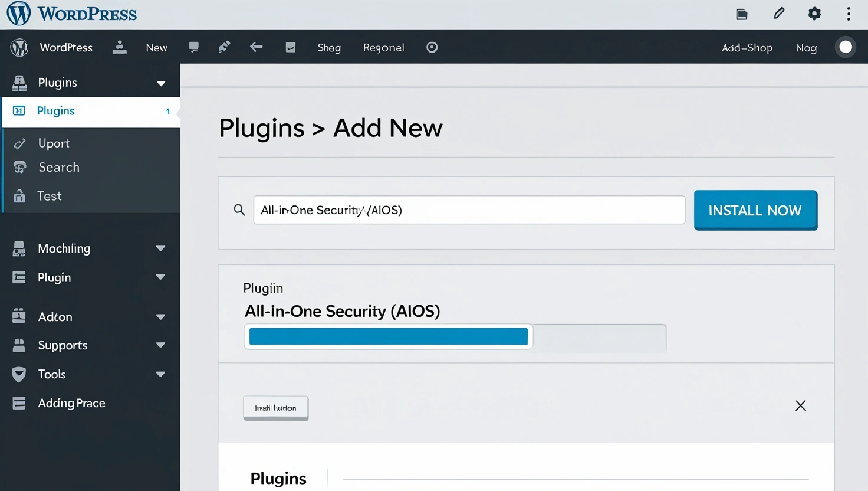Click the Mochiling icon in the sidebar

(x=19, y=248)
